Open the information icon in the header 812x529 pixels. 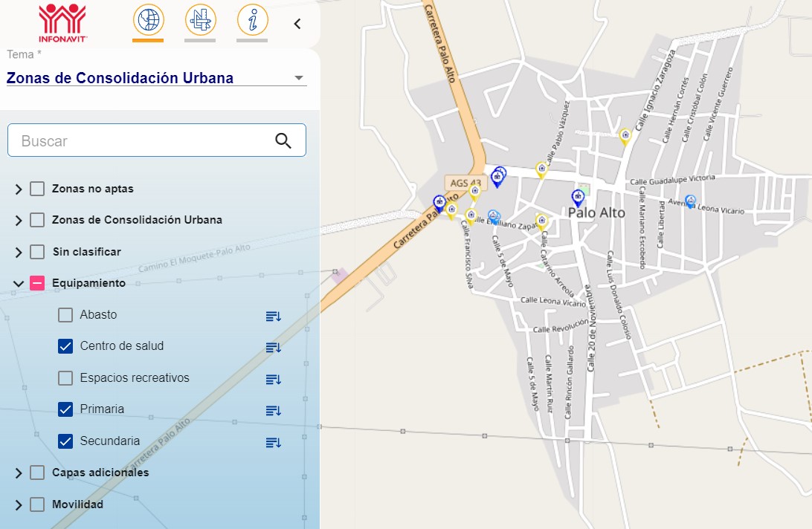pyautogui.click(x=252, y=19)
